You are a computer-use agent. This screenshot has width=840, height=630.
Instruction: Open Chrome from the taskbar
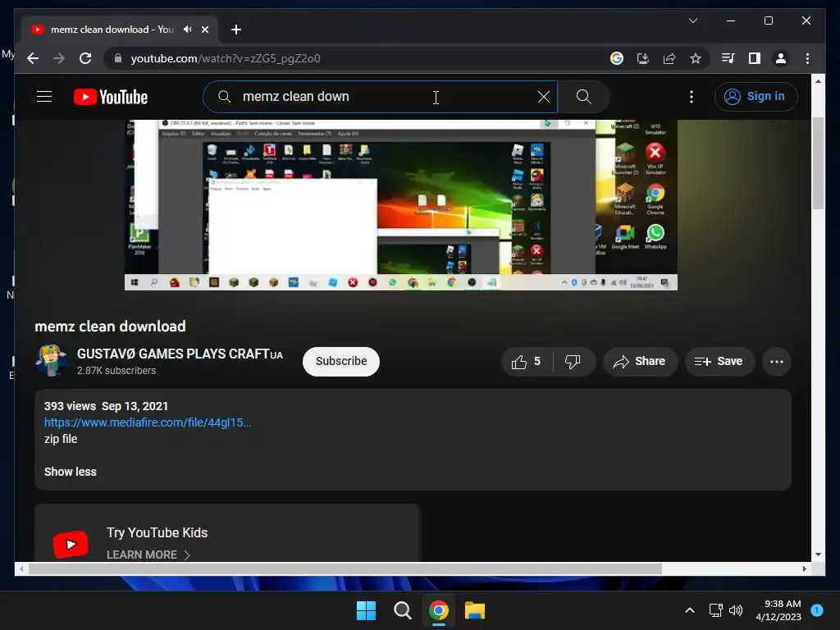438,610
